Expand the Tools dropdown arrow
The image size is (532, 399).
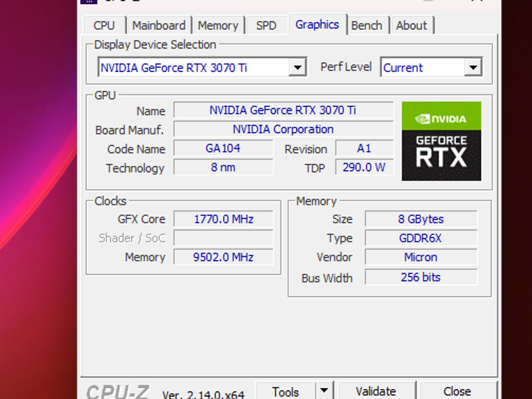324,391
